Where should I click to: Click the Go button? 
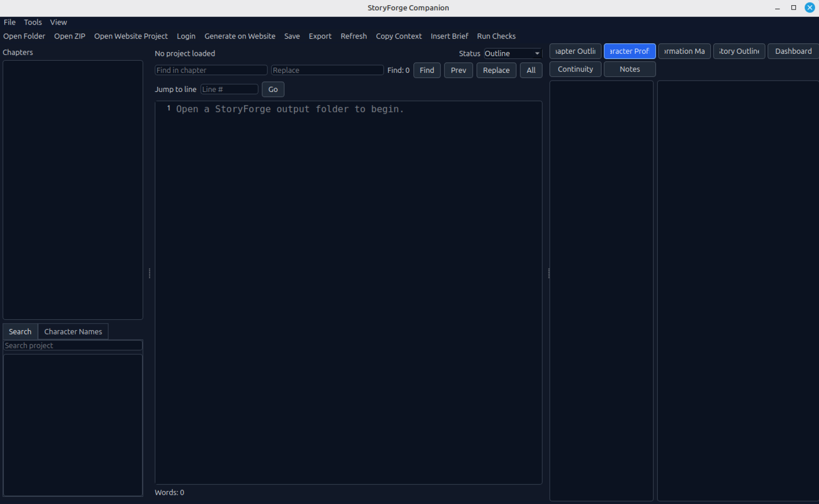pyautogui.click(x=273, y=89)
